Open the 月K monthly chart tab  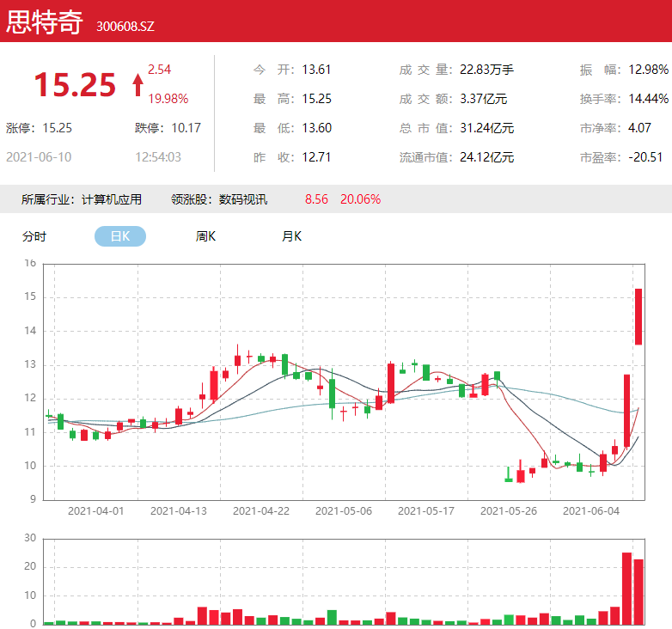[292, 236]
